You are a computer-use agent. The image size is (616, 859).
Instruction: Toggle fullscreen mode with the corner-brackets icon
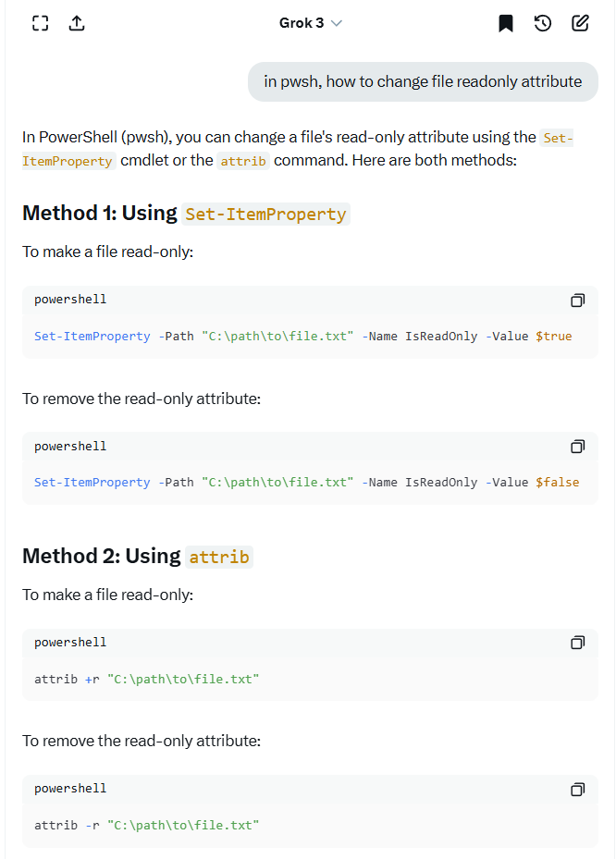[x=40, y=23]
